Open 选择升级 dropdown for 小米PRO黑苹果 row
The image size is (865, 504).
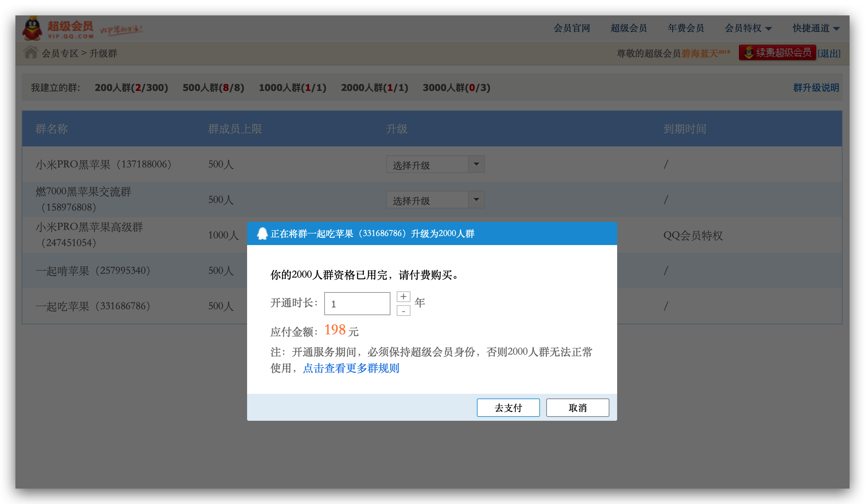point(435,165)
